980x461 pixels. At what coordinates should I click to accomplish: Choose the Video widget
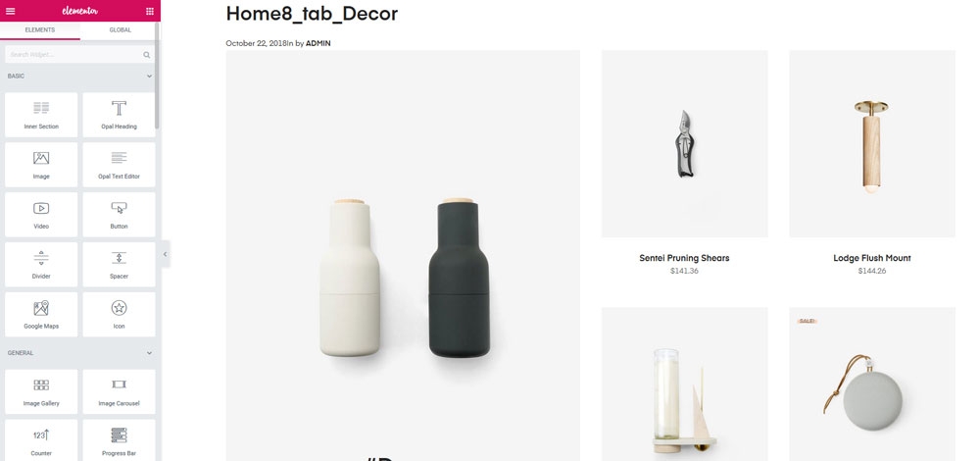41,215
